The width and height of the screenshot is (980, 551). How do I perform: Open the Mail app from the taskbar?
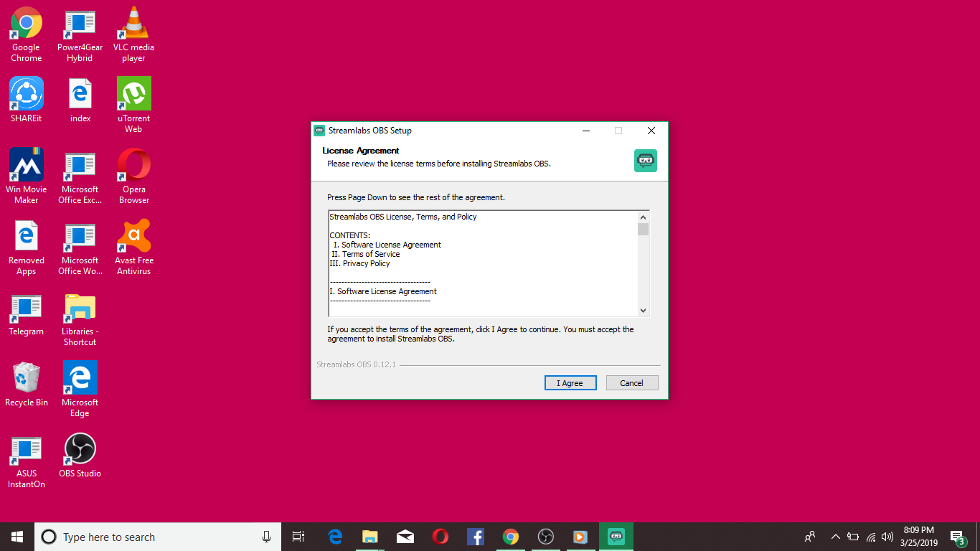(405, 537)
